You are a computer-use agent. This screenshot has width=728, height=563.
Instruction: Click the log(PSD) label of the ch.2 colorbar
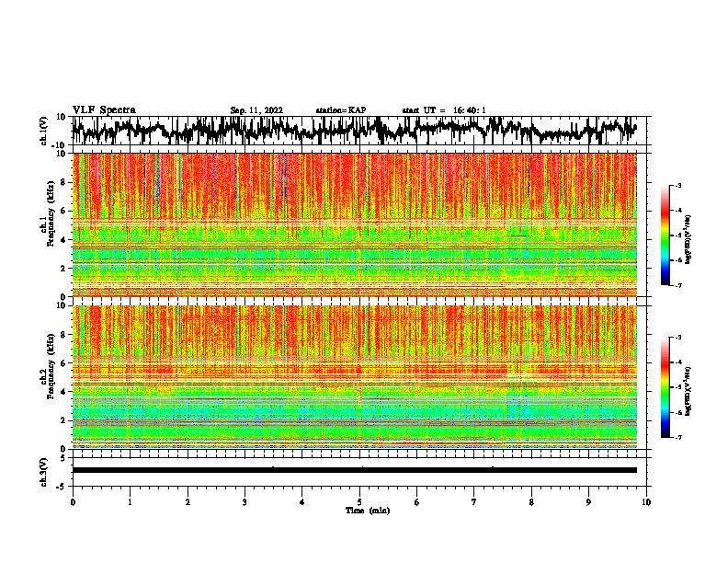[688, 391]
